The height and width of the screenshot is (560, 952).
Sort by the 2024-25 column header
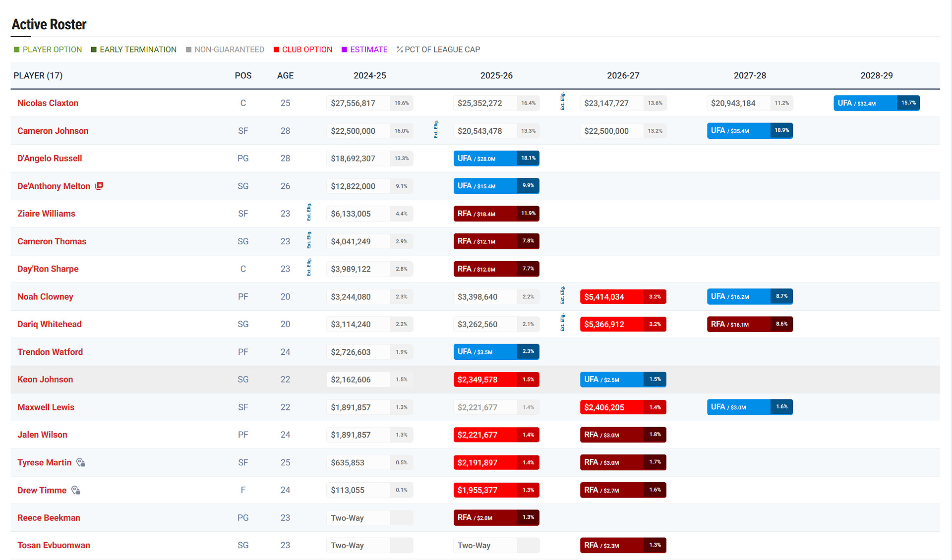369,76
